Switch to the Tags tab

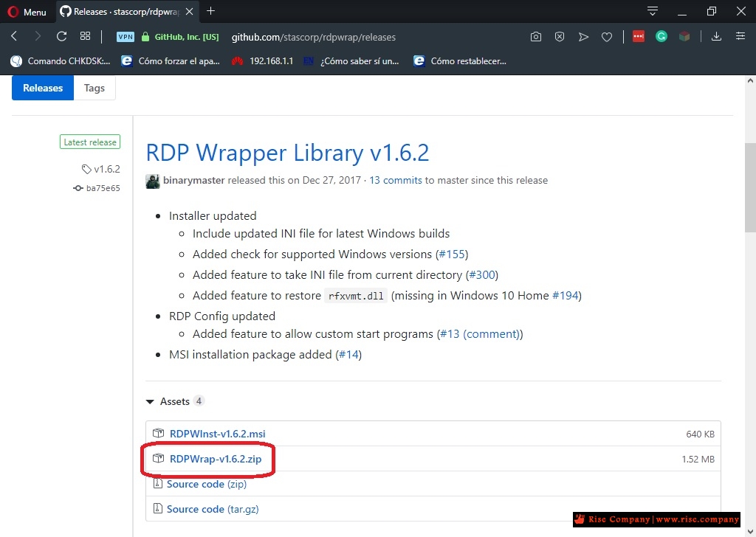pyautogui.click(x=94, y=88)
